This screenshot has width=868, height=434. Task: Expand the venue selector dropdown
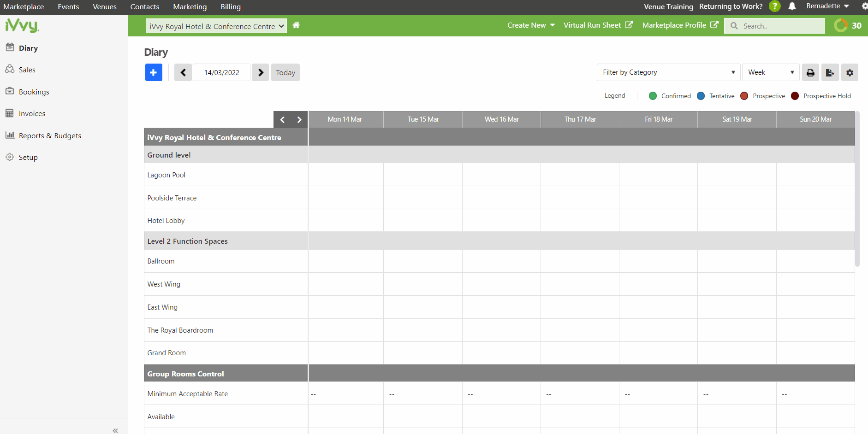click(216, 26)
